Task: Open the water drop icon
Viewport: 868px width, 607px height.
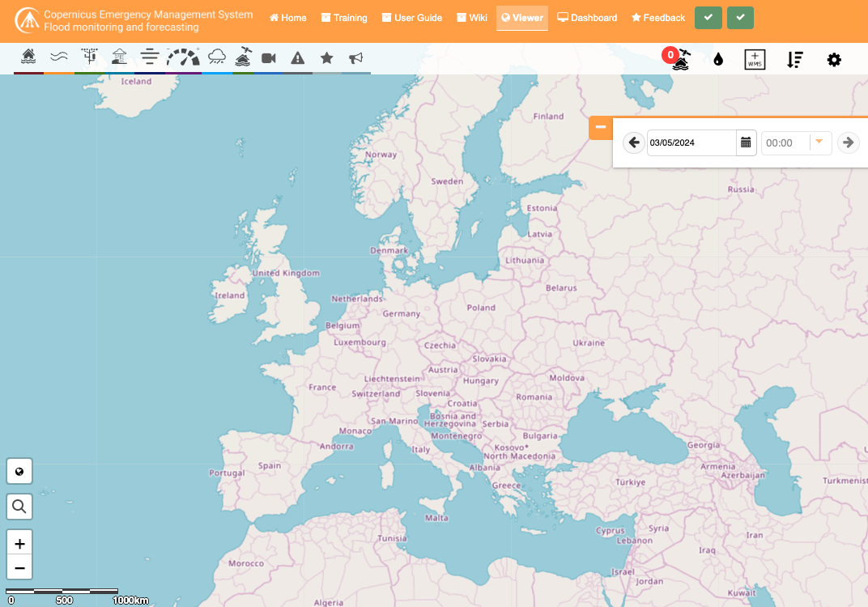Action: (718, 59)
